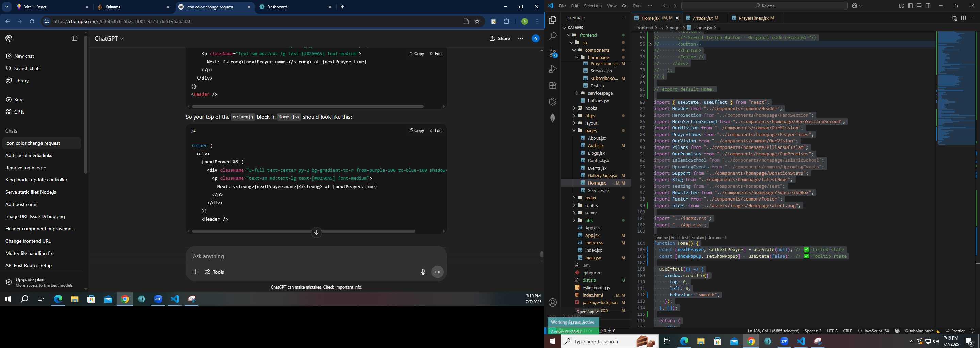
Task: Click ChatGPT logo icon in sidebar
Action: click(9, 38)
